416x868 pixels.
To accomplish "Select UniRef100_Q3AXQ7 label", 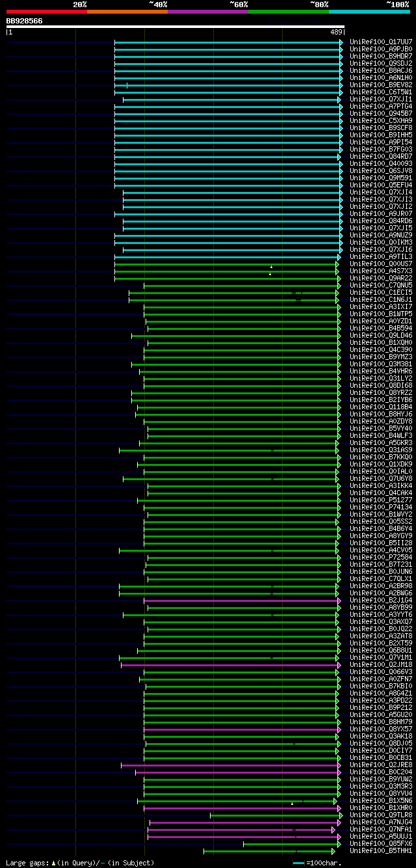I will click(381, 621).
